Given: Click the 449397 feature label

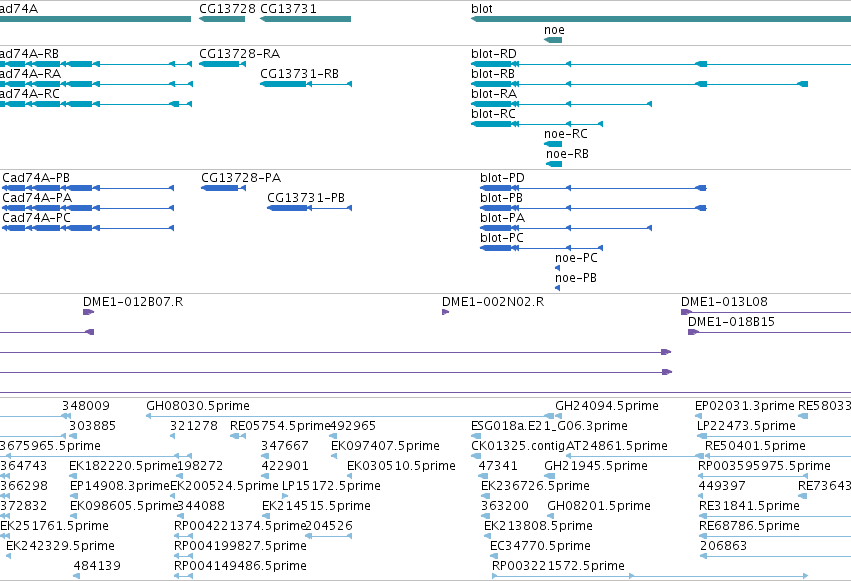Looking at the screenshot, I should coord(722,486).
